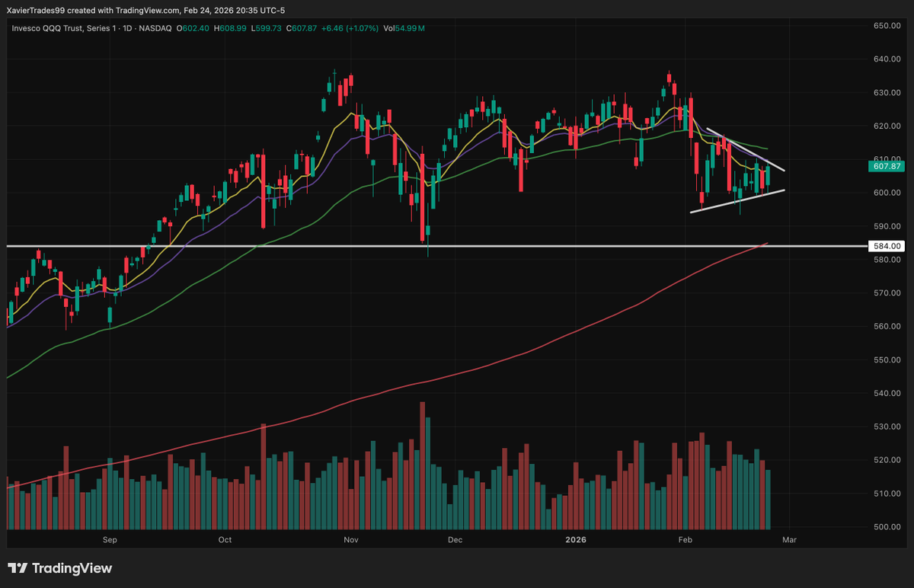Click the 630.00 price axis label
This screenshot has width=914, height=588.
[887, 93]
